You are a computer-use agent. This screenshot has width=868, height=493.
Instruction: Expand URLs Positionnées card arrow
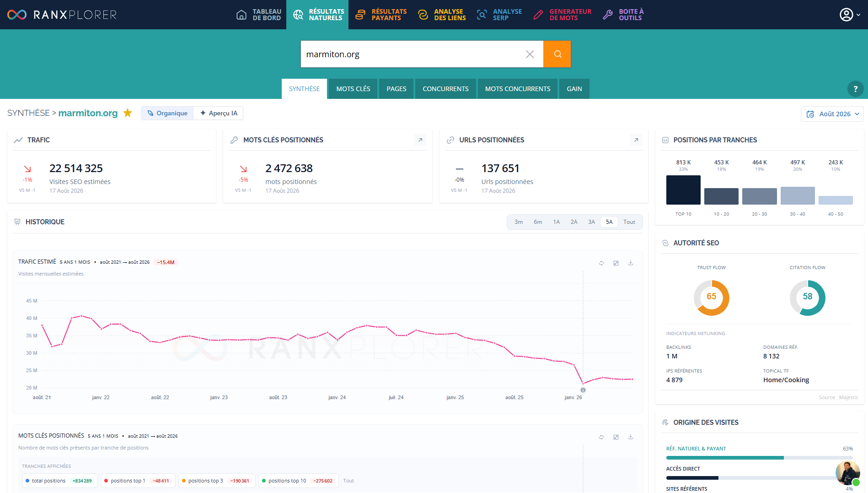636,140
